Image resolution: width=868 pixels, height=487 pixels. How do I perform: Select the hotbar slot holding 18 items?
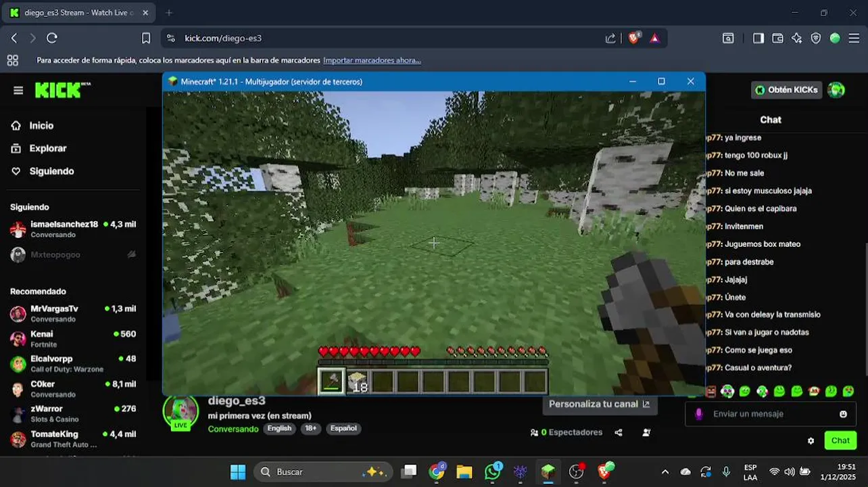(x=358, y=381)
